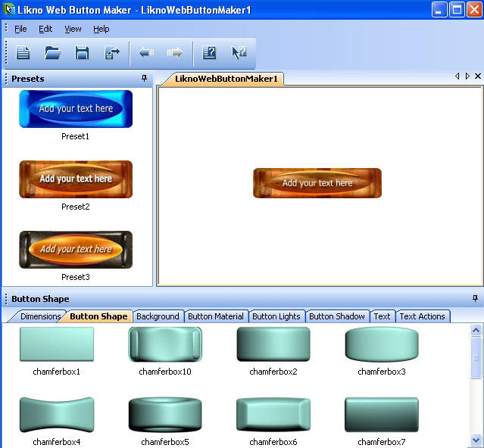484x448 pixels.
Task: Click the Preset1 label
Action: tap(75, 136)
